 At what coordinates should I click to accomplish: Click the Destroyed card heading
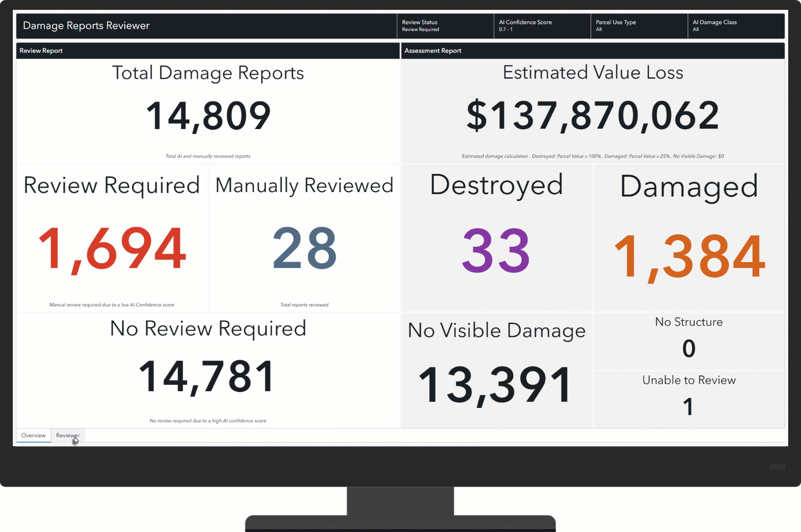(496, 186)
